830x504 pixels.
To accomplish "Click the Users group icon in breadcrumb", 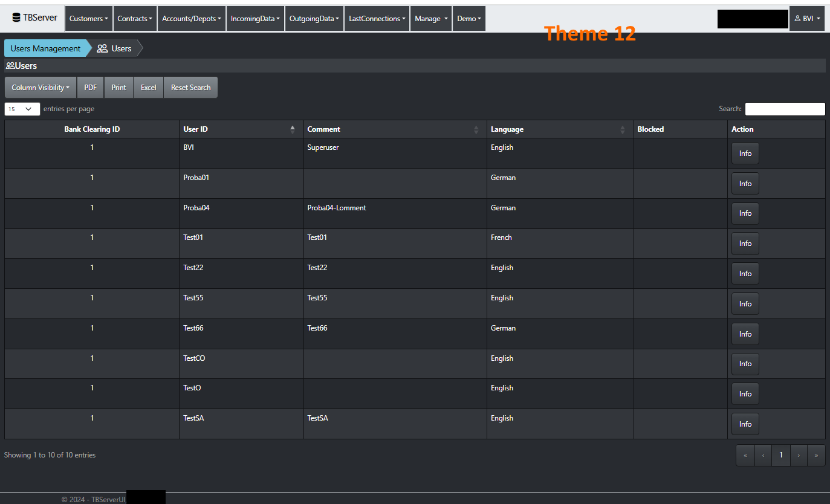I will 103,48.
